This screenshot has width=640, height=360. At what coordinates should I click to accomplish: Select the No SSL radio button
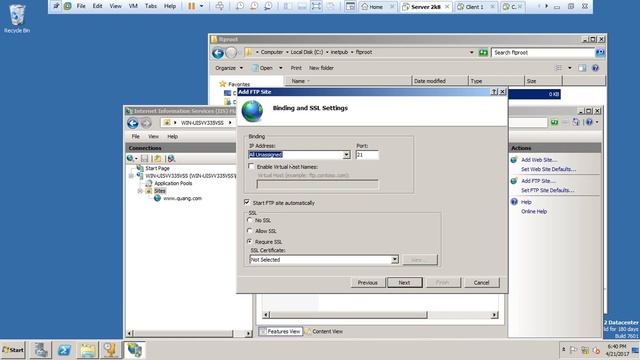click(x=250, y=220)
